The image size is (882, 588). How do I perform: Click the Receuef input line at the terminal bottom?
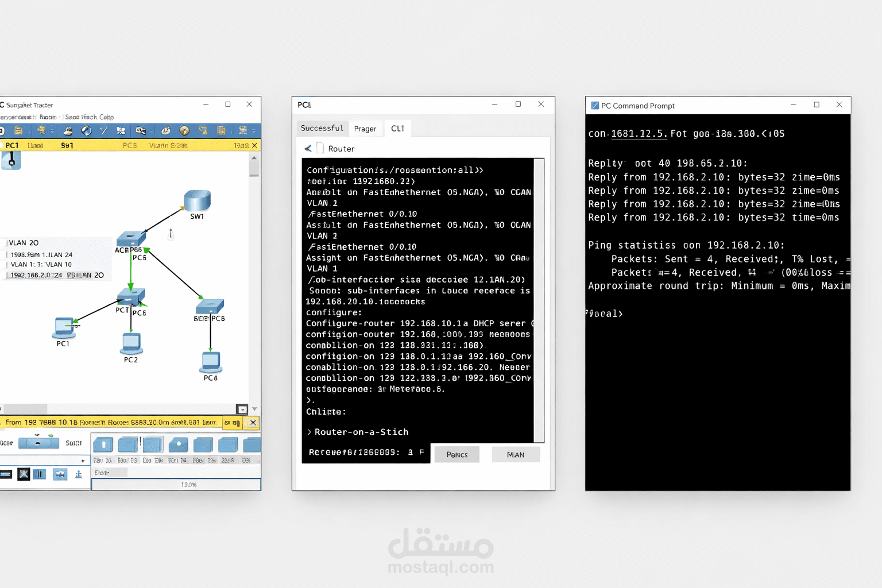coord(366,452)
